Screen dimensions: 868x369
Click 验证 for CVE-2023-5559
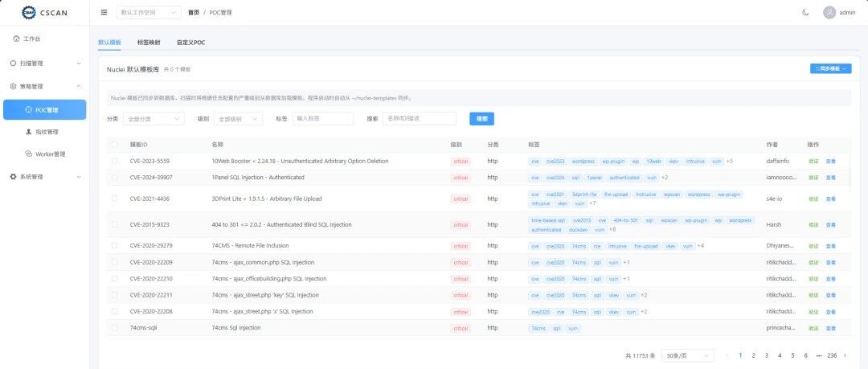click(x=813, y=162)
